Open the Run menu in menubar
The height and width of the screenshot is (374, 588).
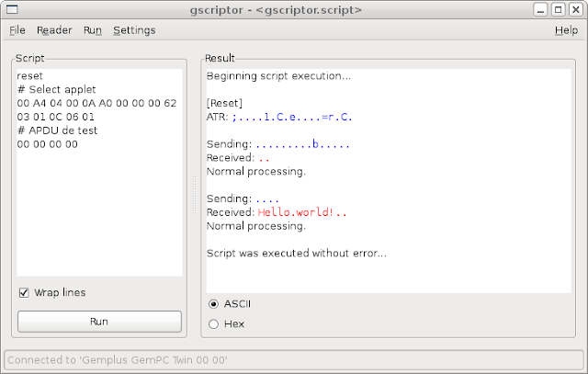(x=92, y=30)
